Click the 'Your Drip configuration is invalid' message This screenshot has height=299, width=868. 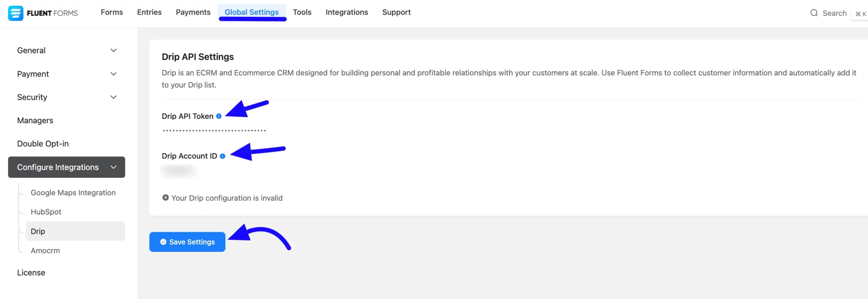[x=227, y=198]
